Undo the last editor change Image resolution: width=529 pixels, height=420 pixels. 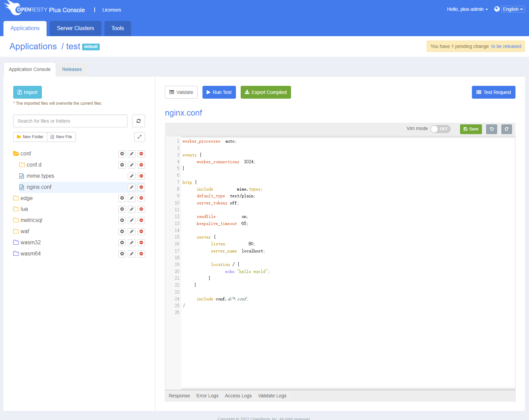pos(491,129)
